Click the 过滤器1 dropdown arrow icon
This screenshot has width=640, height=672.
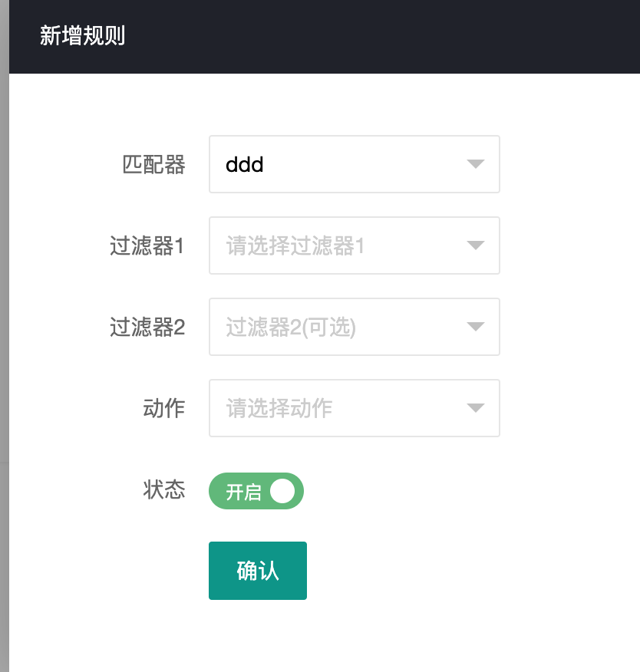(475, 245)
